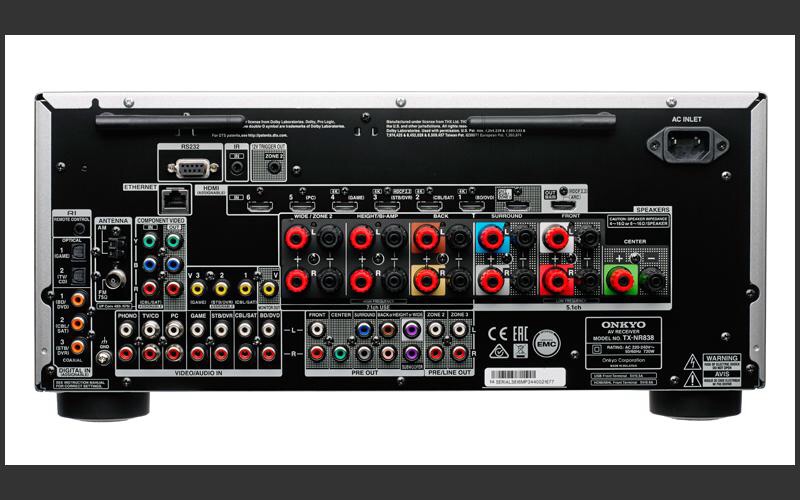Viewport: 800px width, 500px height.
Task: Click the 'SPEAKERS' section label
Action: [653, 210]
